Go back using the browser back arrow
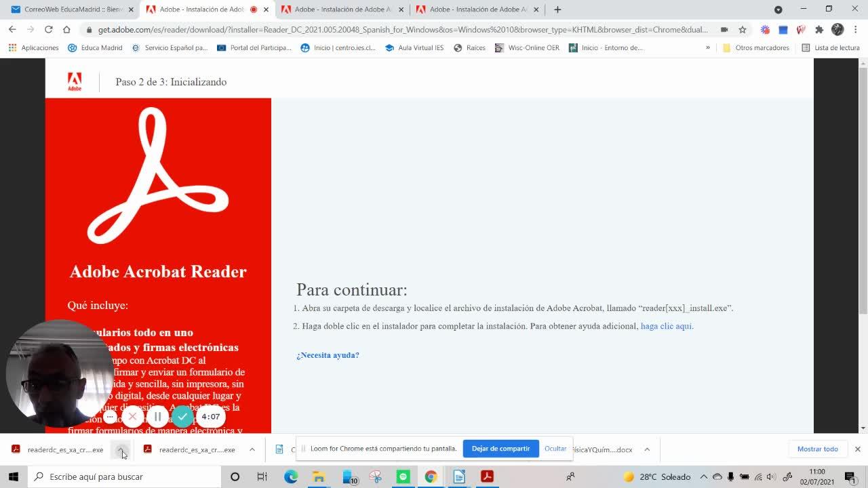This screenshot has height=488, width=868. 12,29
